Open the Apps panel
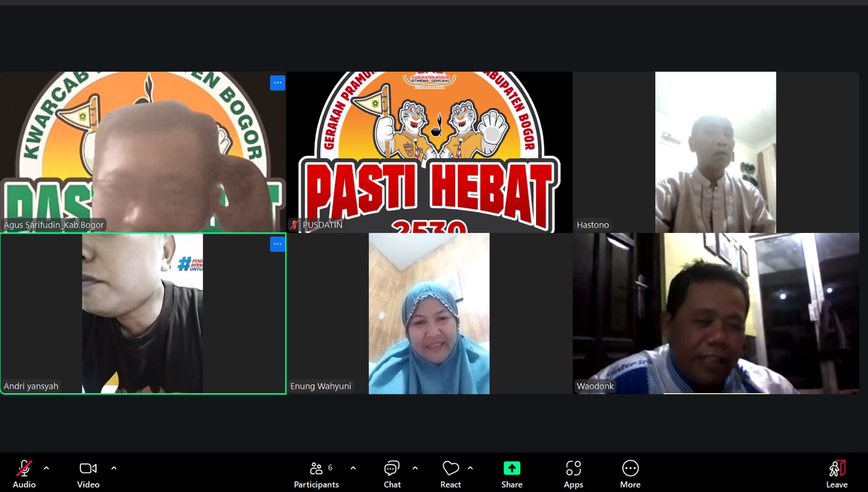Screen dimensions: 868x492 pos(573,472)
